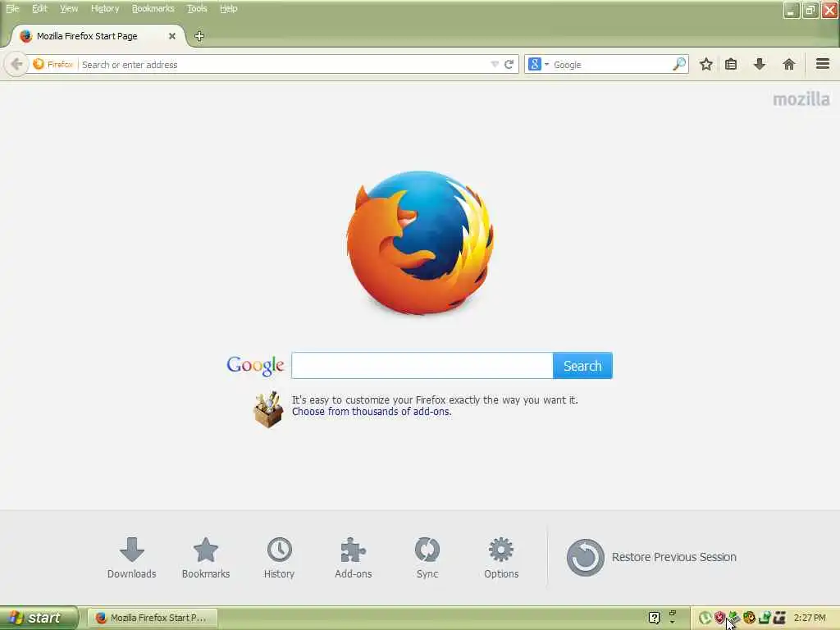Screen dimensions: 840x630
Task: Click the add-ons toolbox snippet icon
Action: pyautogui.click(x=268, y=409)
